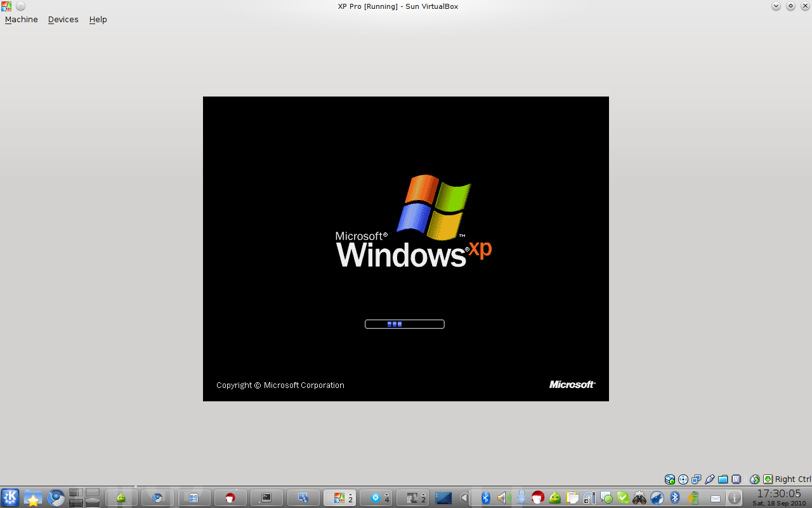The height and width of the screenshot is (508, 812).
Task: Open the clipboard tray icon
Action: click(x=572, y=498)
